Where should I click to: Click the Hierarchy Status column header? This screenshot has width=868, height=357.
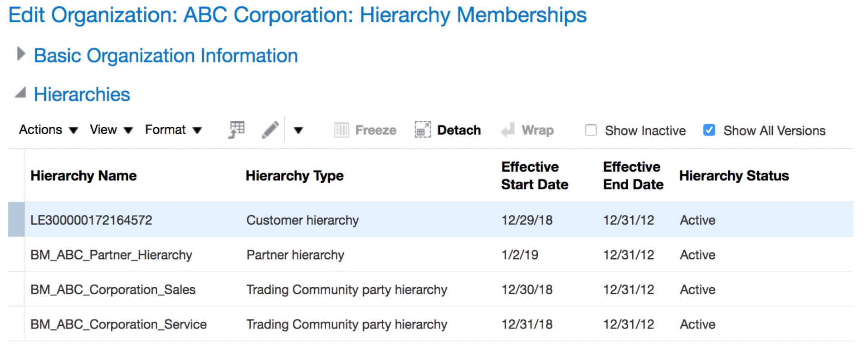pos(734,176)
